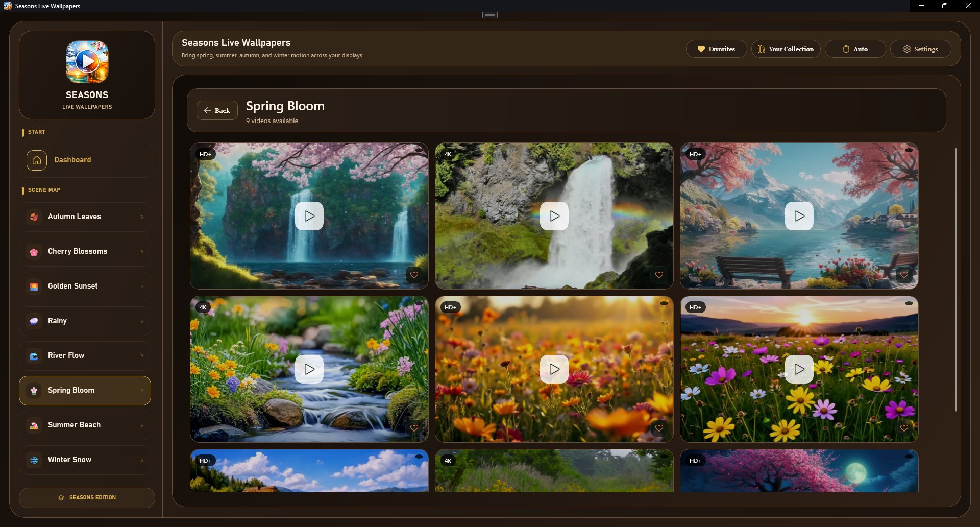Click the Spring Bloom flower icon
Image resolution: width=980 pixels, height=527 pixels.
(34, 391)
